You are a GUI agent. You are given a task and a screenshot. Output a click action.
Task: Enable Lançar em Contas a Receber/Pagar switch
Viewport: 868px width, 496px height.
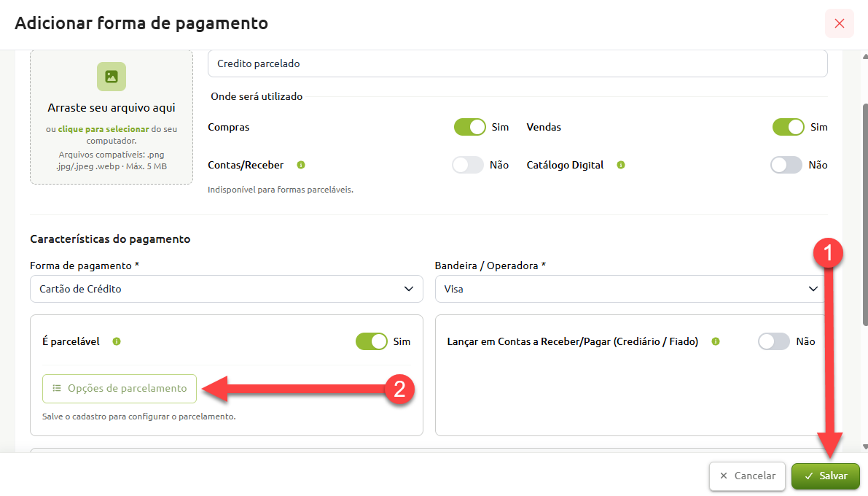[774, 341]
